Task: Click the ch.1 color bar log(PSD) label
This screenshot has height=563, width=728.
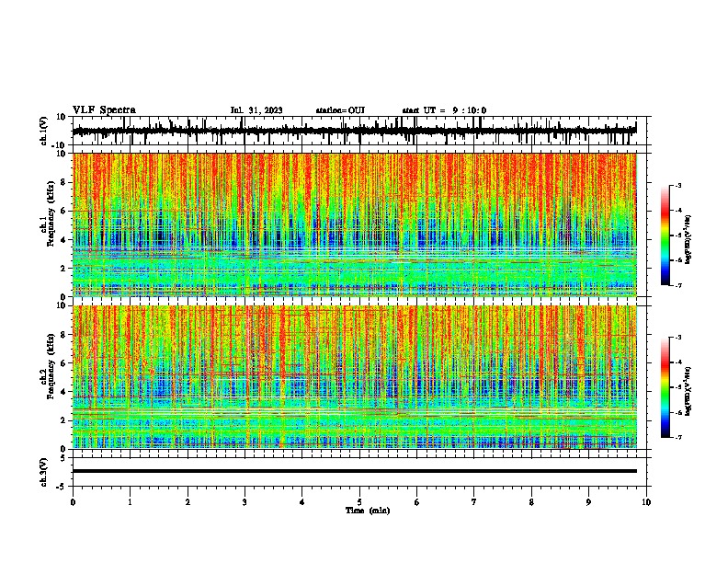Action: (688, 239)
